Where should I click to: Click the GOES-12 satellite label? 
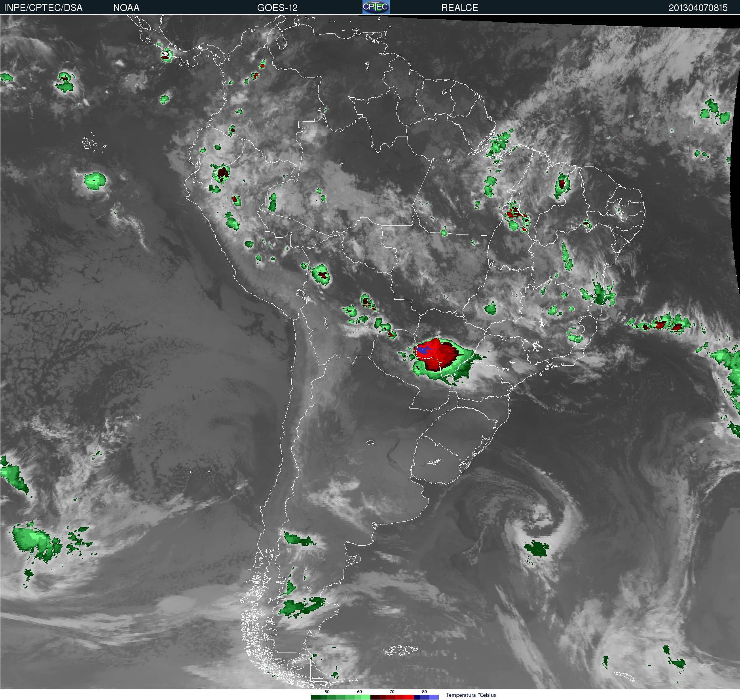click(x=277, y=8)
